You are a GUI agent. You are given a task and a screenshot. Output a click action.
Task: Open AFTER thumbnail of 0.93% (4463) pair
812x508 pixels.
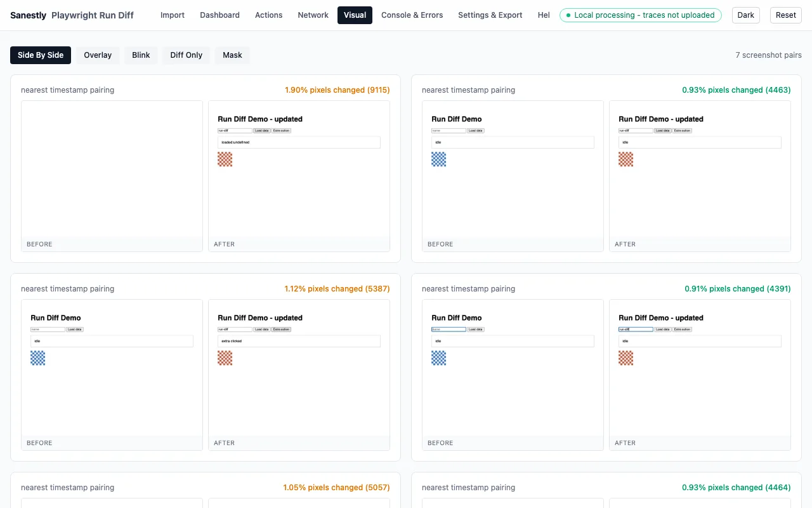coord(700,176)
